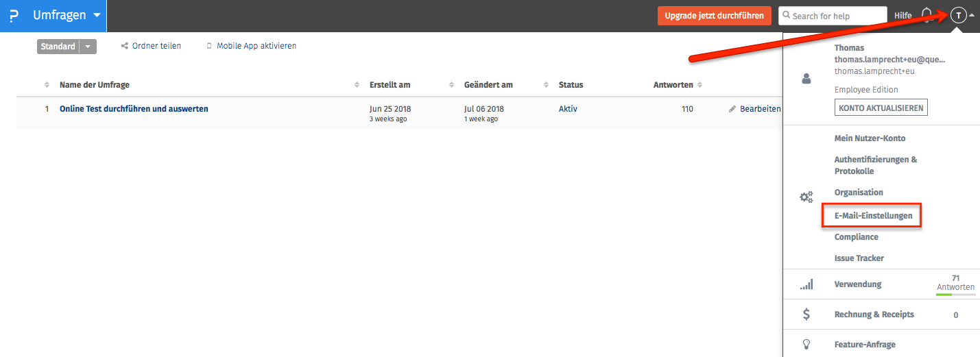Open the Umfragen dropdown menu

(97, 15)
